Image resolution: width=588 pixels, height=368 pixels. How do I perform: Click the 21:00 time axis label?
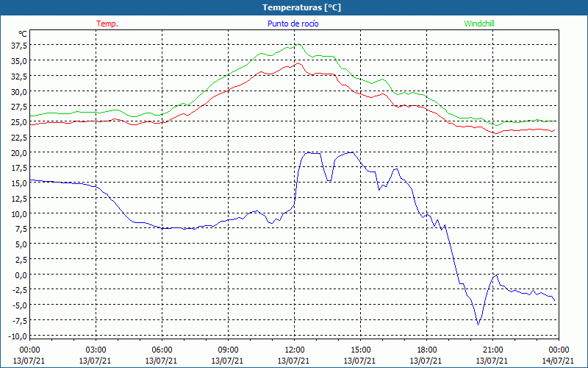[x=492, y=350]
